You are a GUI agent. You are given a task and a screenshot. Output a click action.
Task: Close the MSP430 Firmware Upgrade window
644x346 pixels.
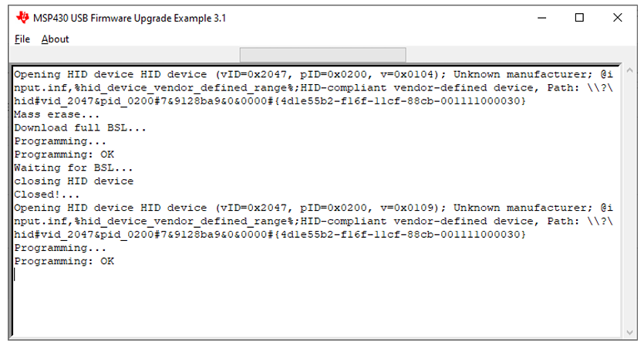click(x=617, y=18)
